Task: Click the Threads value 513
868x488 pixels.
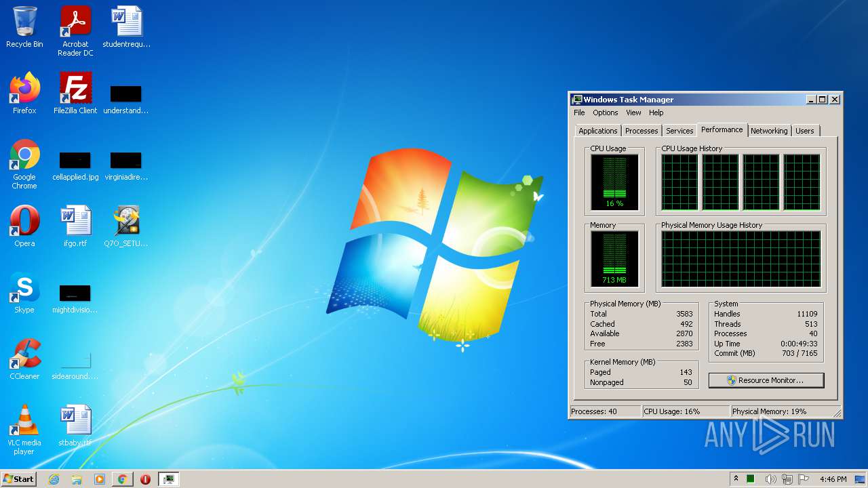Action: (x=811, y=324)
